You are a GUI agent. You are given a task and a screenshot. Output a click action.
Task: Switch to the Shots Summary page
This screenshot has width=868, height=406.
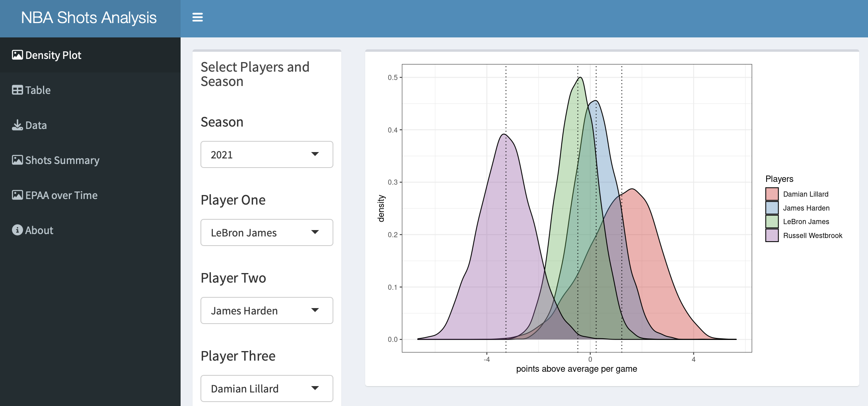pos(62,160)
